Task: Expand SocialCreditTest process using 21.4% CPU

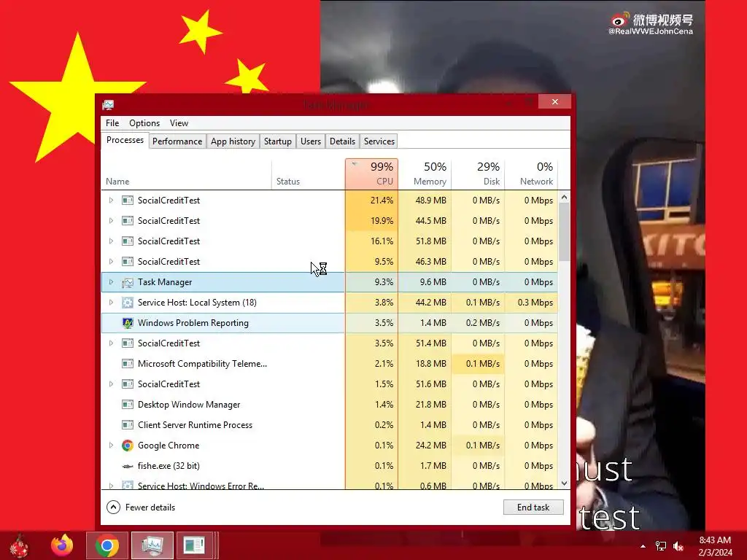Action: click(x=111, y=201)
